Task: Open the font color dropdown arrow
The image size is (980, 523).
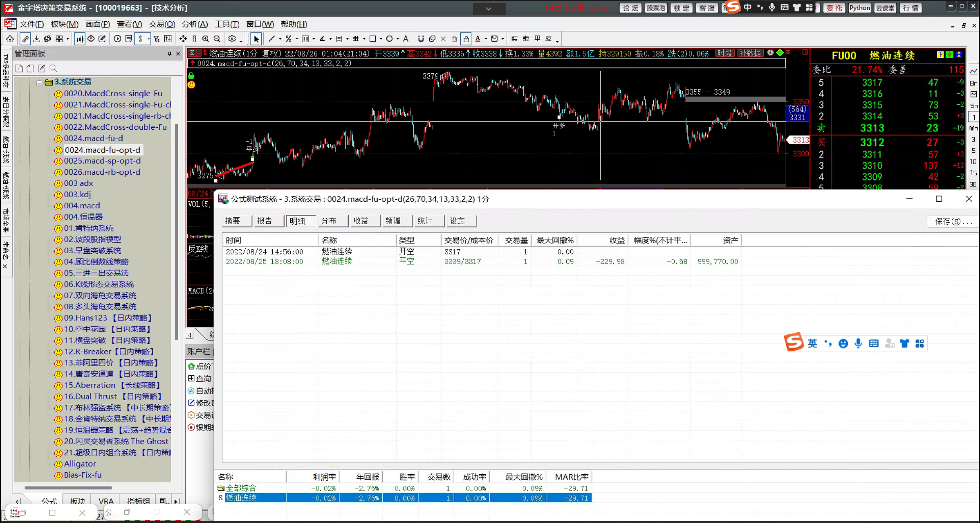Action: click(486, 39)
